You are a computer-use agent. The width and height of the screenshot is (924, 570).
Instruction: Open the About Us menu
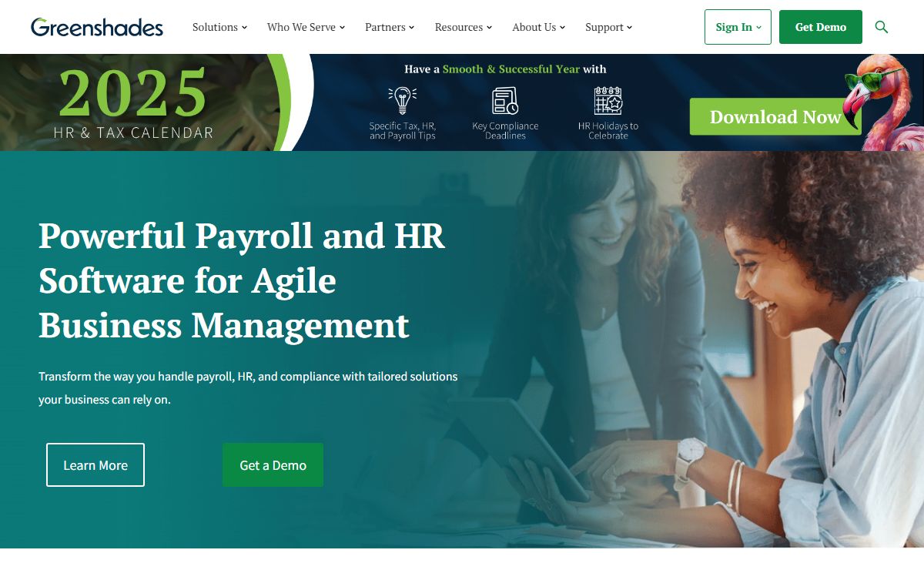click(x=539, y=27)
